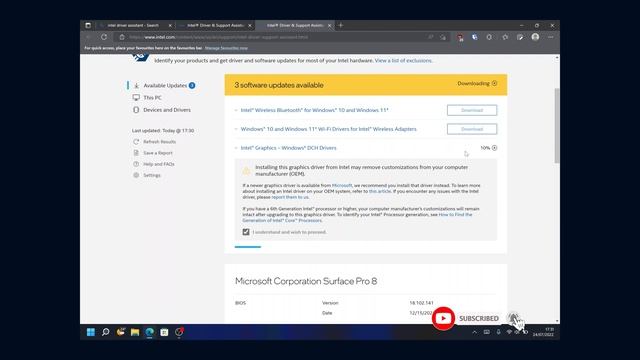Click the graphics driver download progress bar
Screen dimensions: 640x360
click(x=247, y=247)
